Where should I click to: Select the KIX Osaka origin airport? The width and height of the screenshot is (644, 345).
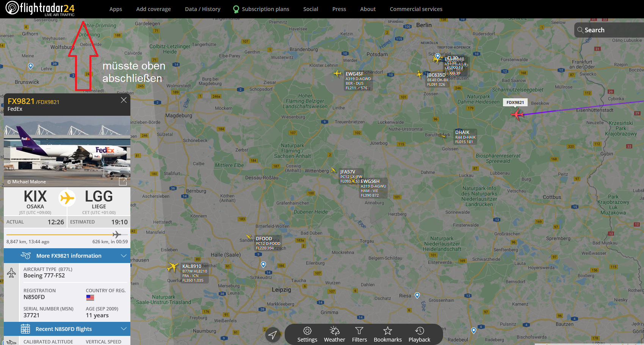[x=35, y=201]
